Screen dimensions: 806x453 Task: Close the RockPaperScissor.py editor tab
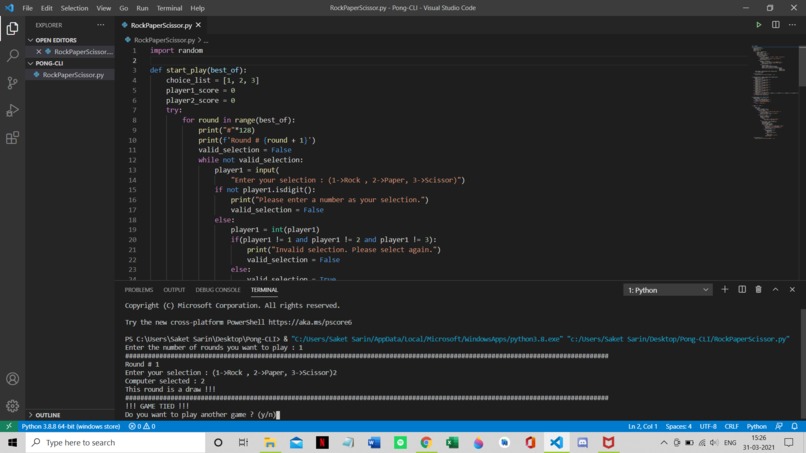click(198, 25)
